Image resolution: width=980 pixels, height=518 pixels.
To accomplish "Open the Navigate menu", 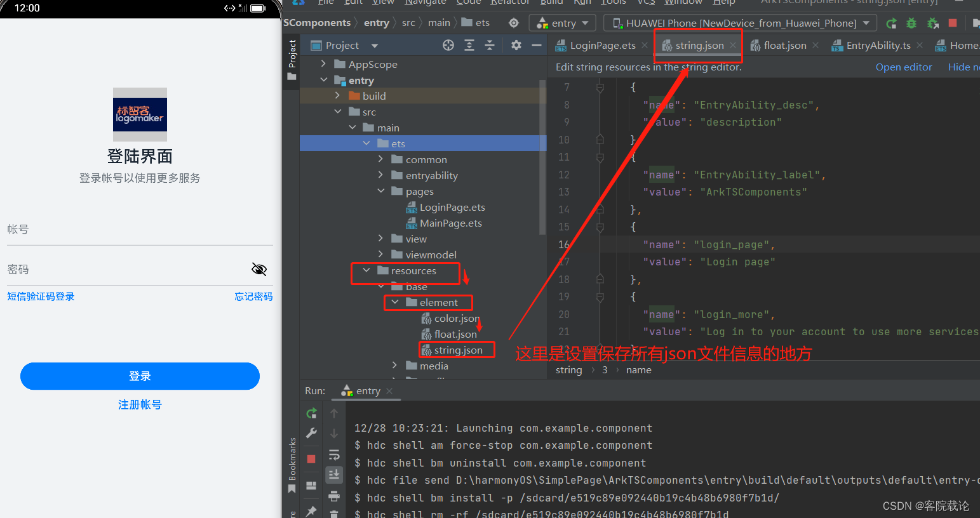I will coord(426,3).
